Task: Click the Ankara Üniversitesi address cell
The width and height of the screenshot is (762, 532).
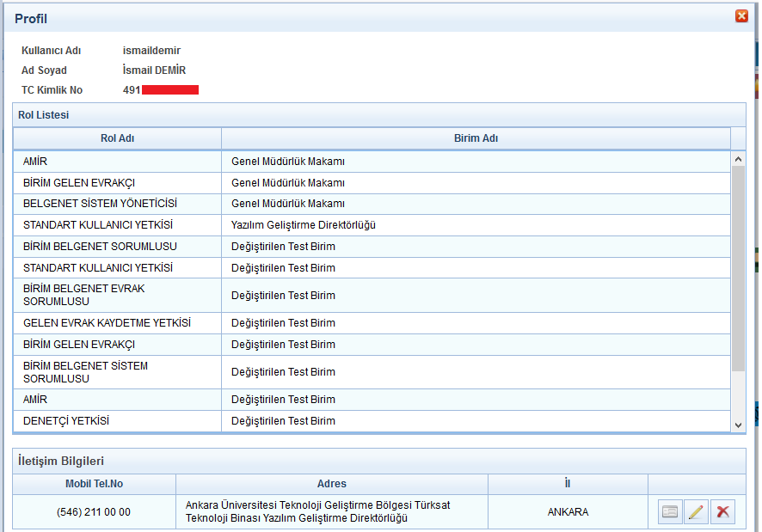Action: click(318, 511)
